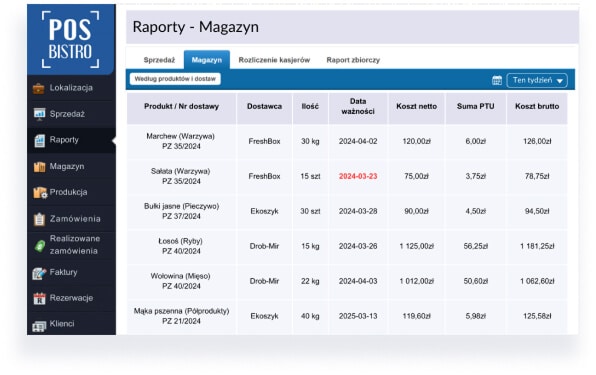
Task: Open the Rozliczenie kasjerów tab
Action: click(274, 60)
